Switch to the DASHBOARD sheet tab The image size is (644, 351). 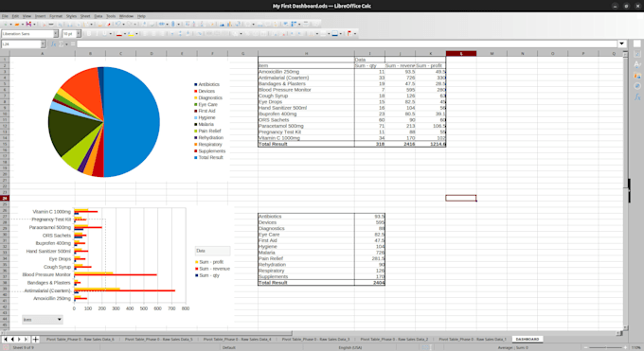[x=528, y=339]
